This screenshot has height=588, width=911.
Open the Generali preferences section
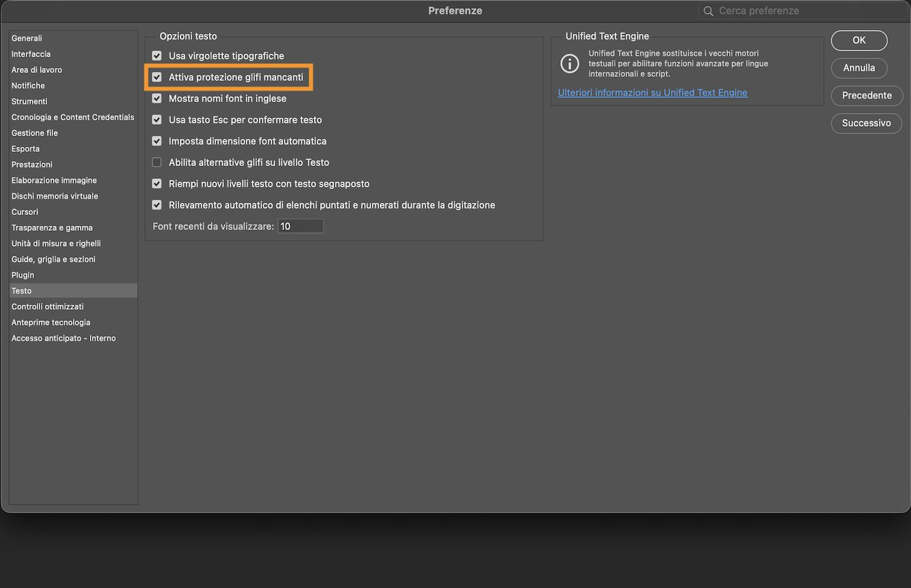(27, 39)
